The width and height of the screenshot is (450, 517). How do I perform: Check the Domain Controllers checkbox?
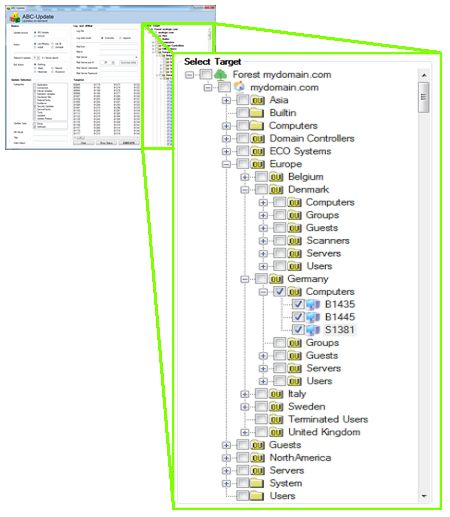243,138
